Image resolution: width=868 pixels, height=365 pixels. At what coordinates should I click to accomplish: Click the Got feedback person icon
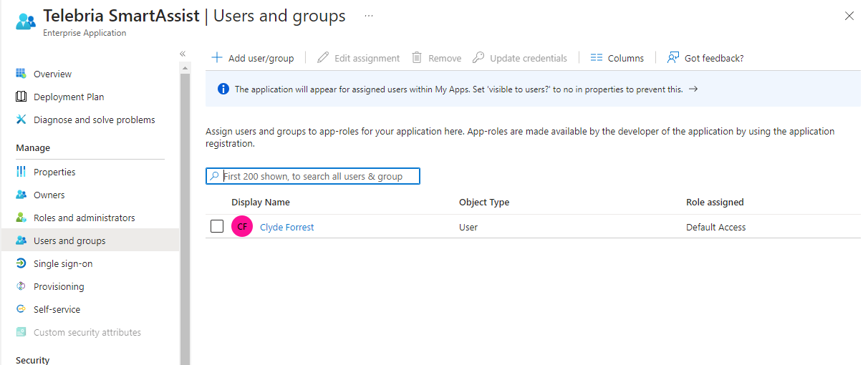673,58
